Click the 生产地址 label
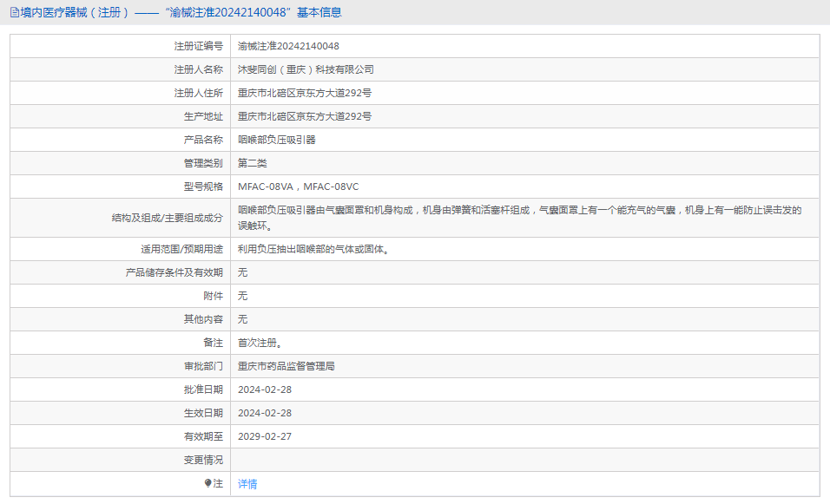The image size is (830, 504). (x=203, y=116)
